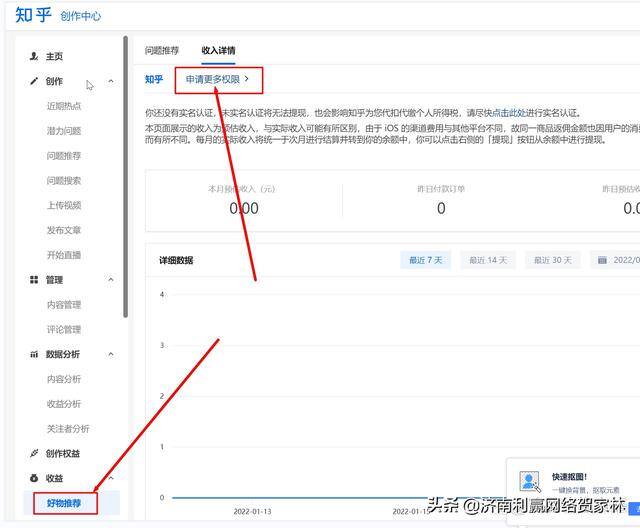Collapse the 创作 section chevron
The image size is (640, 528).
click(111, 81)
